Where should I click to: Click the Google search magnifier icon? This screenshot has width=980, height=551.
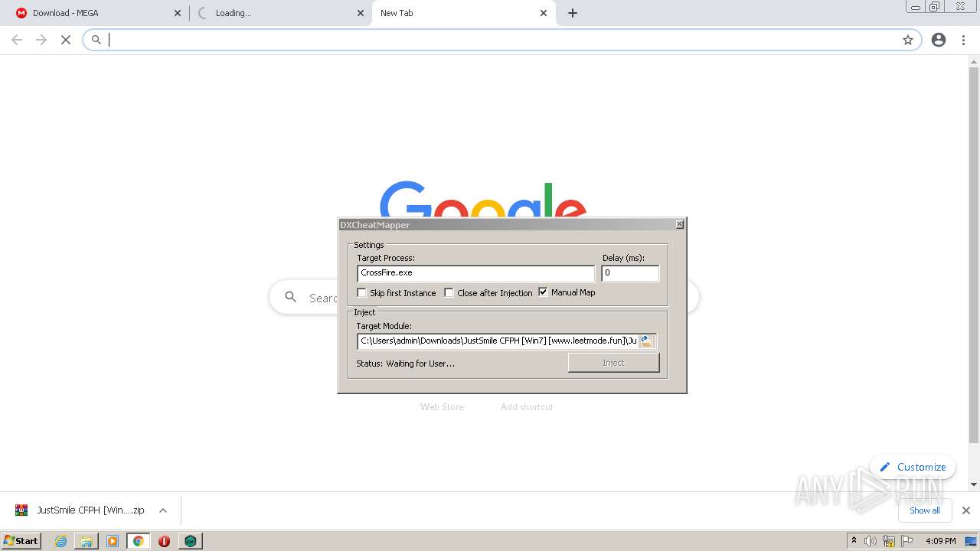coord(290,297)
